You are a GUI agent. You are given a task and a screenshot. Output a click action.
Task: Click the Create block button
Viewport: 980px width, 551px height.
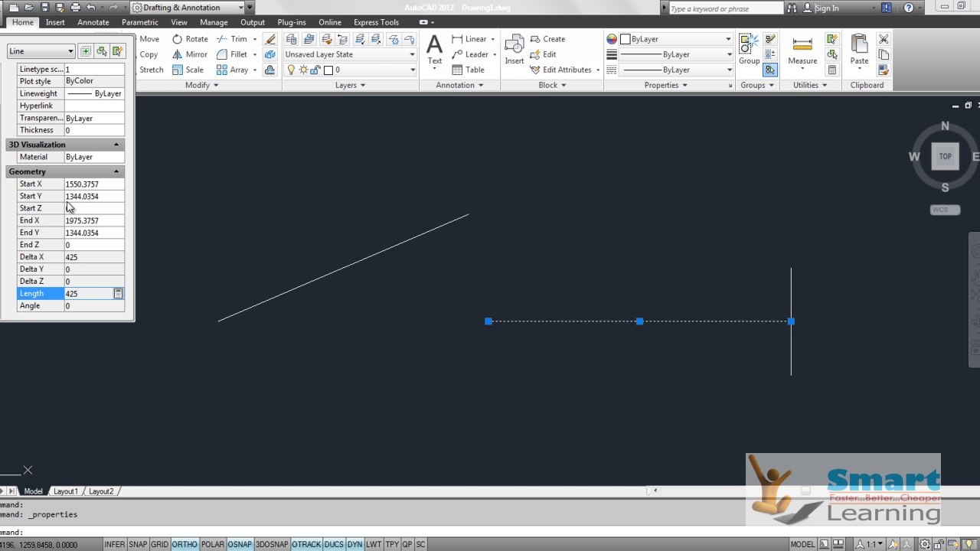[x=547, y=39]
